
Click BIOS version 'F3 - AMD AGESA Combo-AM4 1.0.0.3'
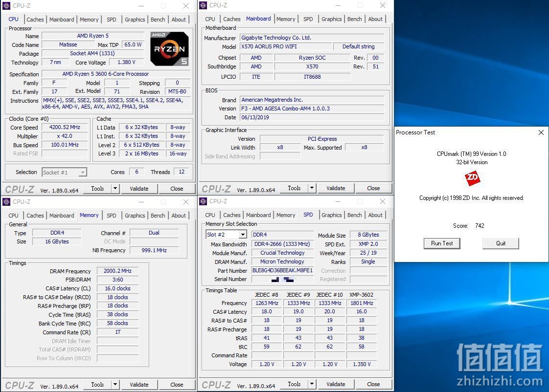[285, 109]
